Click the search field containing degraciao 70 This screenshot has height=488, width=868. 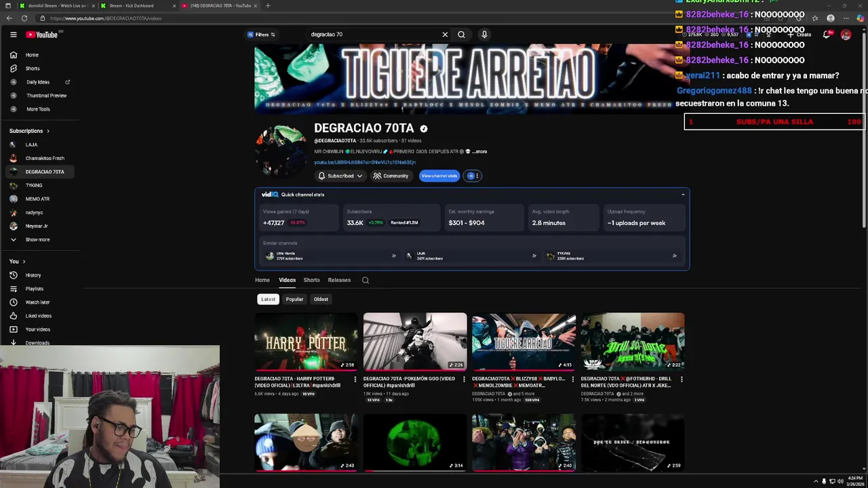tap(373, 35)
